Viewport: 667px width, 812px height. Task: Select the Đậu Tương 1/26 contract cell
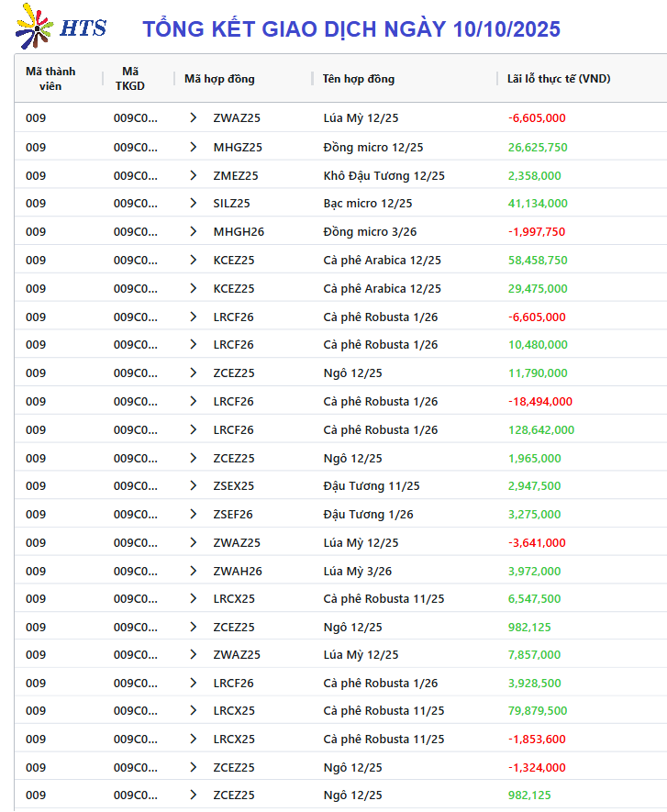pos(368,515)
